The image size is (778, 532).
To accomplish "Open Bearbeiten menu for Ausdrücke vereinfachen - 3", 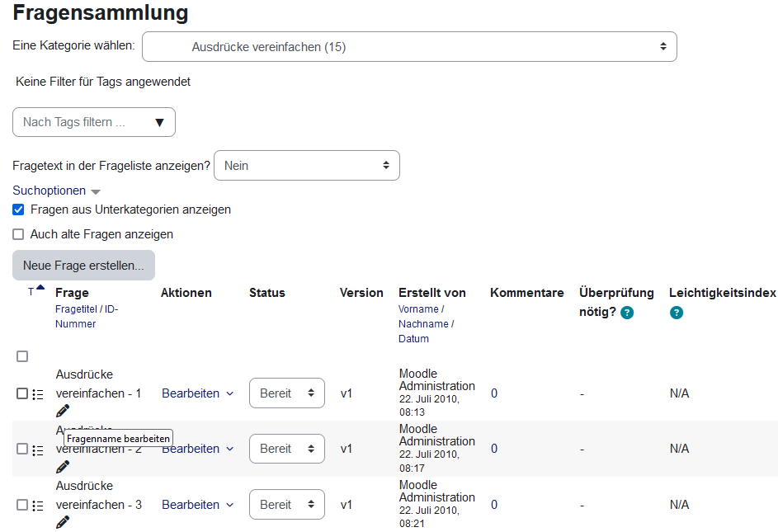I will (x=197, y=505).
